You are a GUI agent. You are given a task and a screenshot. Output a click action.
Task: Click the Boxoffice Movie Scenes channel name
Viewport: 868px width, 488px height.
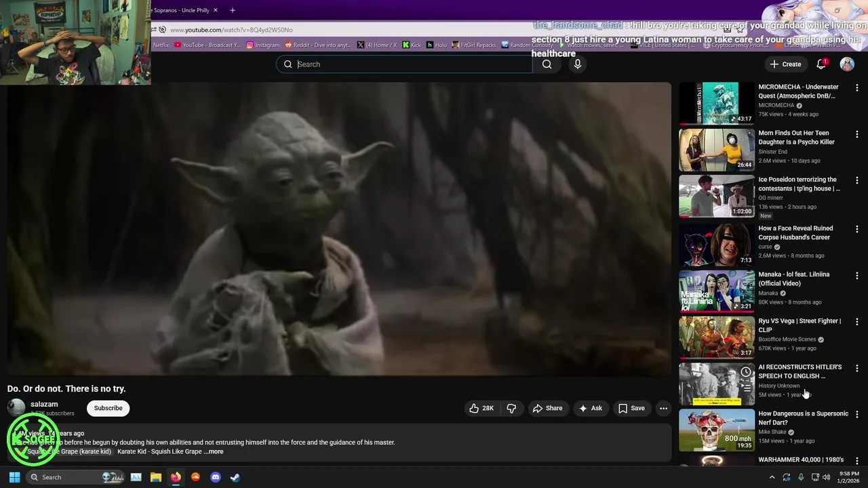point(787,340)
